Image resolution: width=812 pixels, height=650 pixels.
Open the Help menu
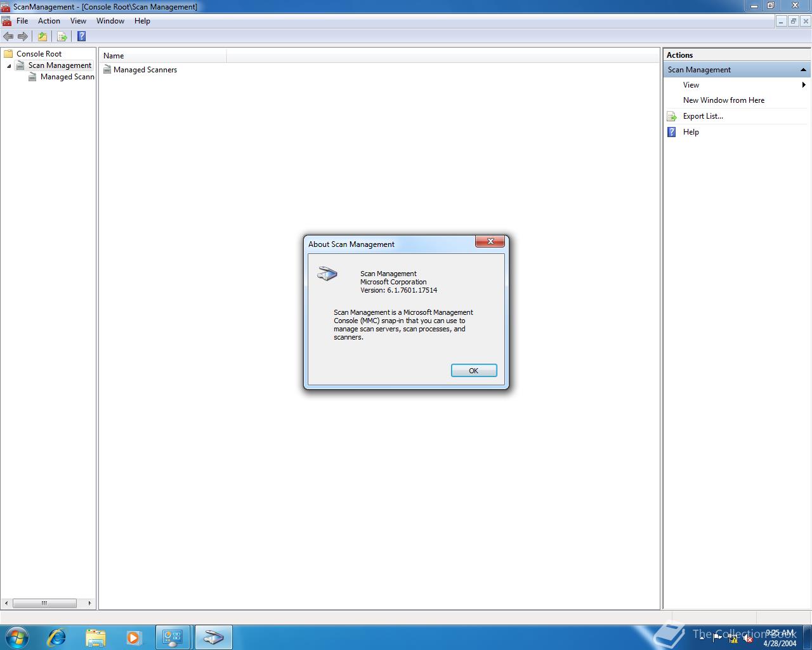(x=142, y=21)
